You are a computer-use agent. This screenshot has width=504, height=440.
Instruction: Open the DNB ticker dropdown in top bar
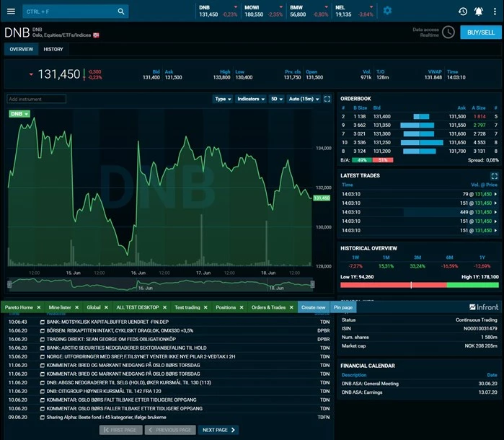pyautogui.click(x=236, y=6)
